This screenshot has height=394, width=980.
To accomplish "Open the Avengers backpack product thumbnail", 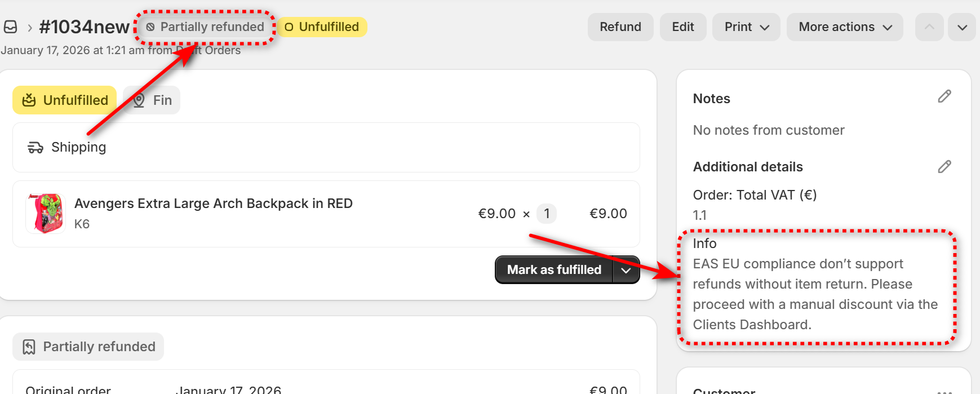I will 46,214.
